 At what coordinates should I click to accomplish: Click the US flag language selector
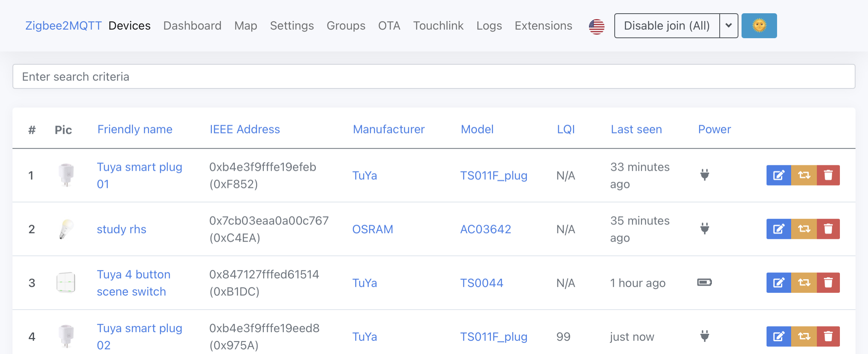point(596,27)
